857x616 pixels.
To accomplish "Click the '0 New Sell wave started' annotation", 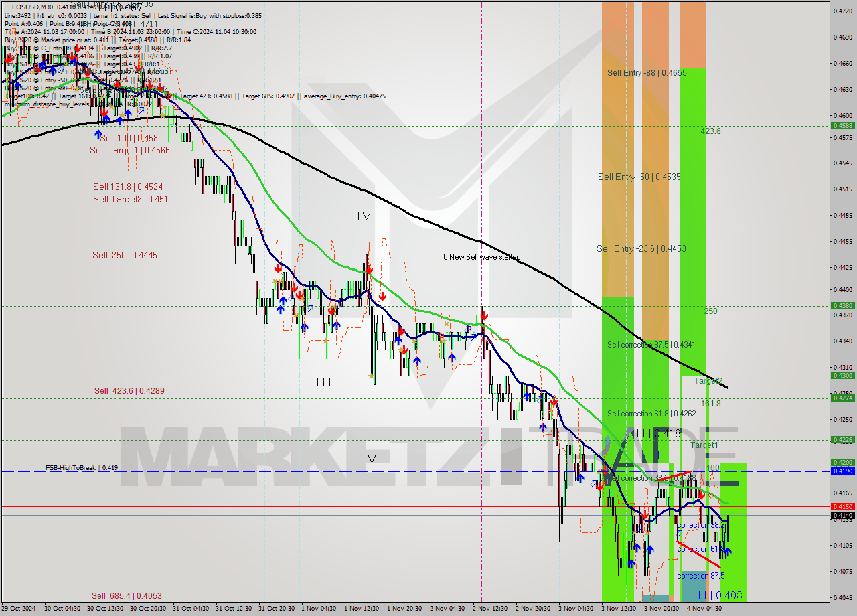I will tap(482, 257).
